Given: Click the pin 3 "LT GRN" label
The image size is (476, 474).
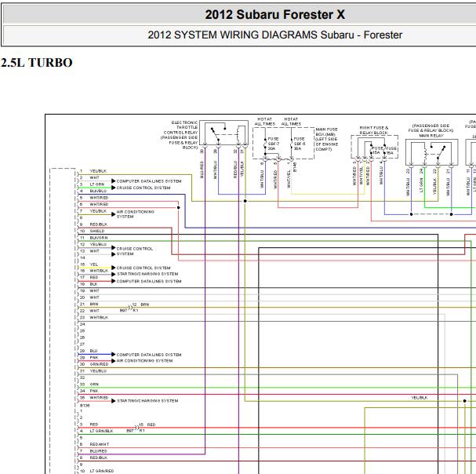Looking at the screenshot, I should point(96,184).
